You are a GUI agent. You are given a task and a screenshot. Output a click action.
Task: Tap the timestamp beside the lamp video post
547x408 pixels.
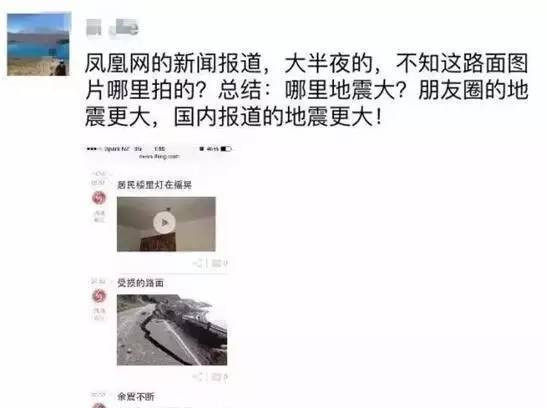tap(98, 178)
